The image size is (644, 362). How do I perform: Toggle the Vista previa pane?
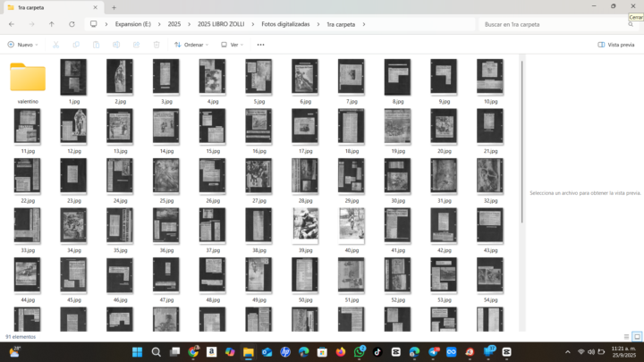pos(616,45)
